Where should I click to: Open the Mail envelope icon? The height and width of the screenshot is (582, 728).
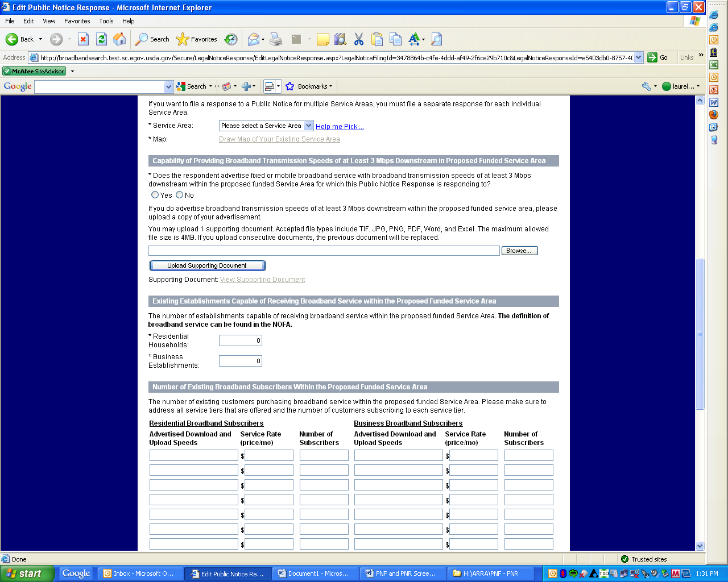[x=254, y=39]
